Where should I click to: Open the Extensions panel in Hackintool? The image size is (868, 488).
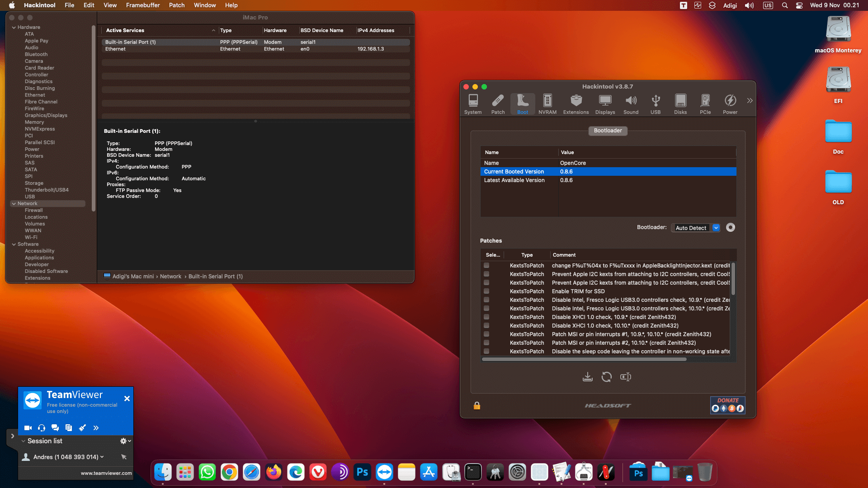(x=576, y=103)
